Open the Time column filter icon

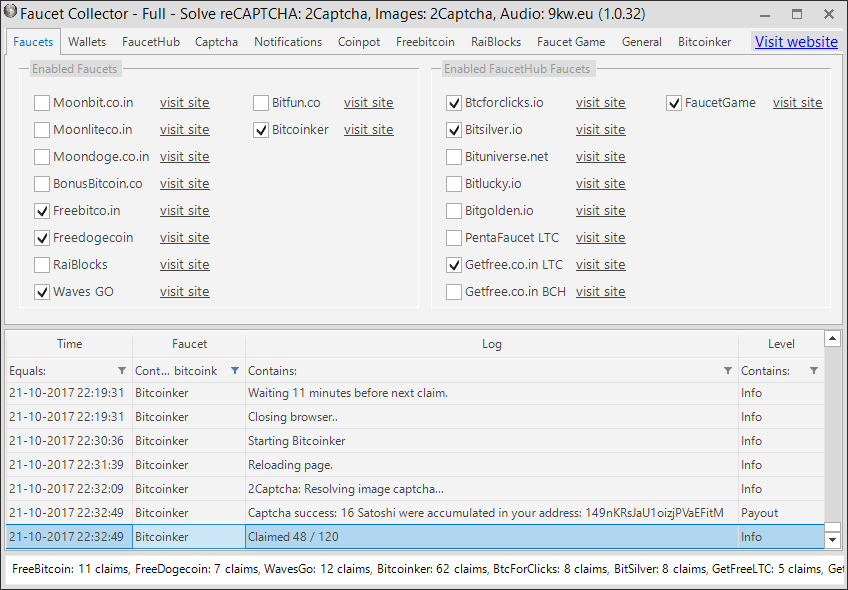tap(122, 370)
